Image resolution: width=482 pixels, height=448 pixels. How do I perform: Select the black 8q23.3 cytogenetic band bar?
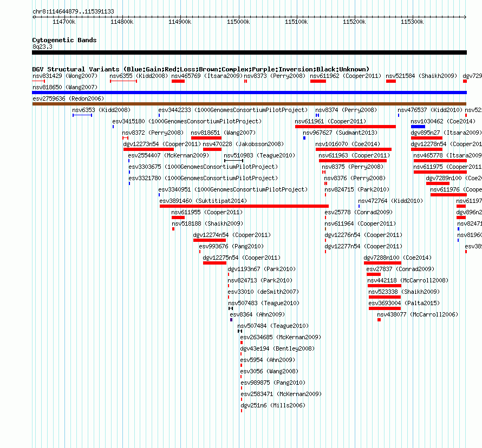(249, 52)
